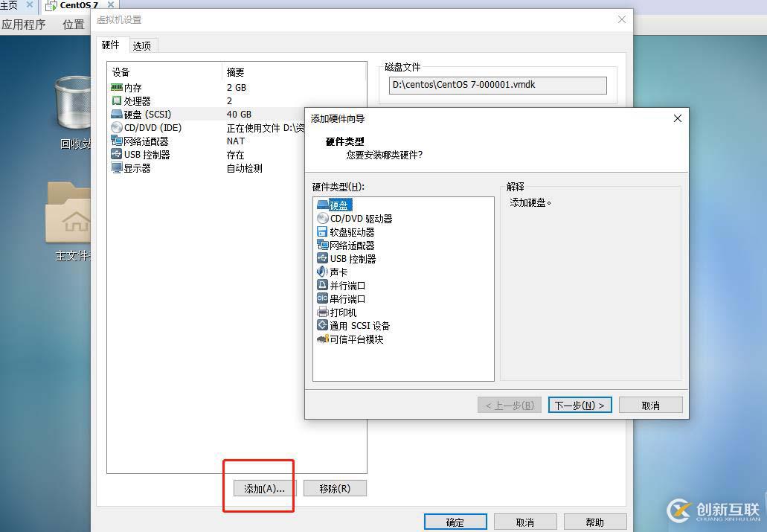The width and height of the screenshot is (767, 532).
Task: Click the disk file path field
Action: (497, 86)
